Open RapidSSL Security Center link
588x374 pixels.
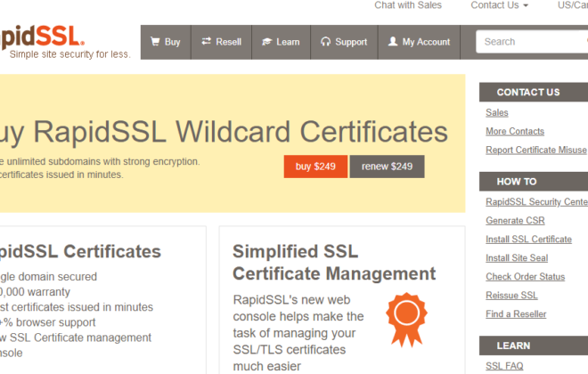536,201
